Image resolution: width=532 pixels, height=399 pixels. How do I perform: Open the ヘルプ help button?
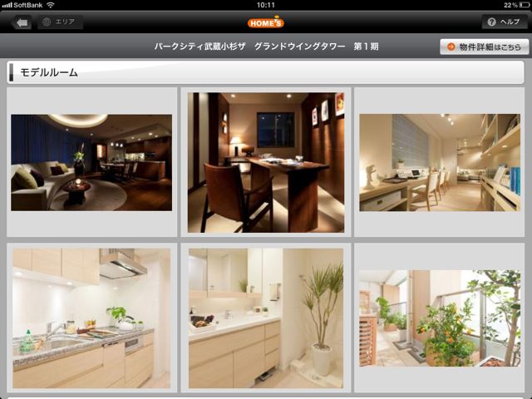tap(505, 22)
